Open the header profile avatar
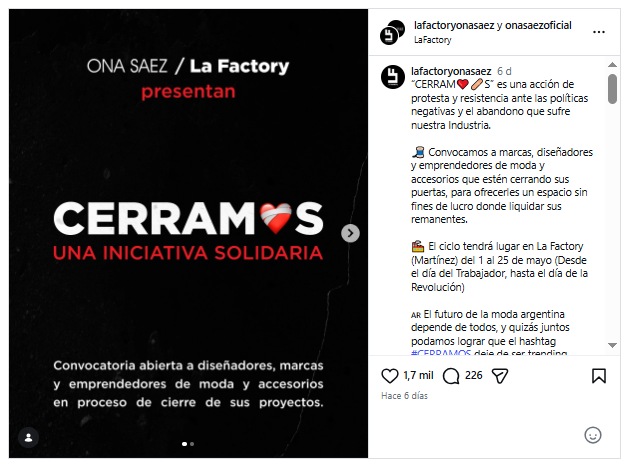This screenshot has height=469, width=630. 392,32
